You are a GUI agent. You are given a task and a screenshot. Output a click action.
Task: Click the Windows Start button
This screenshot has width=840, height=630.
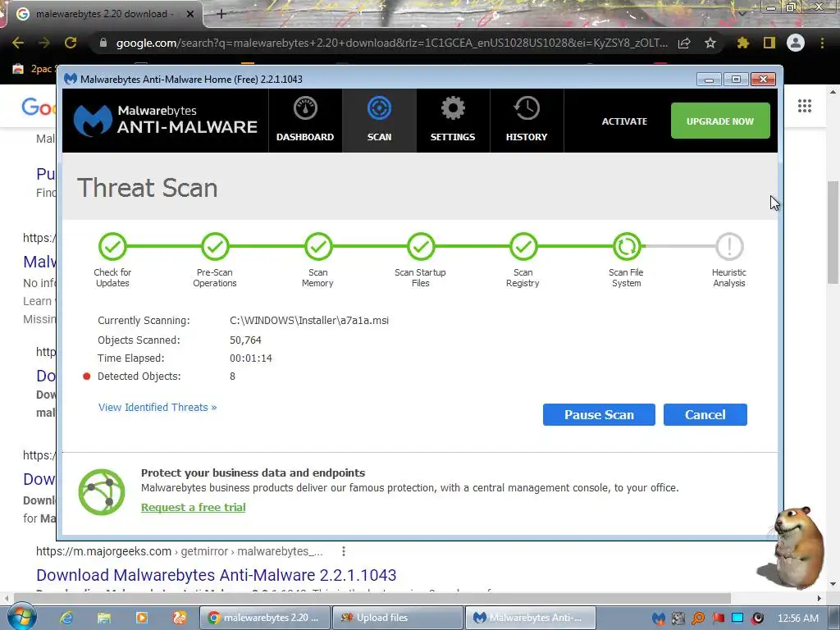(21, 617)
